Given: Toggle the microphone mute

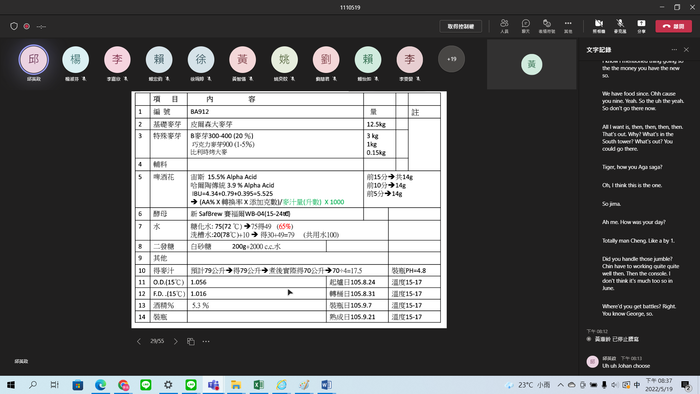Looking at the screenshot, I should [x=620, y=26].
